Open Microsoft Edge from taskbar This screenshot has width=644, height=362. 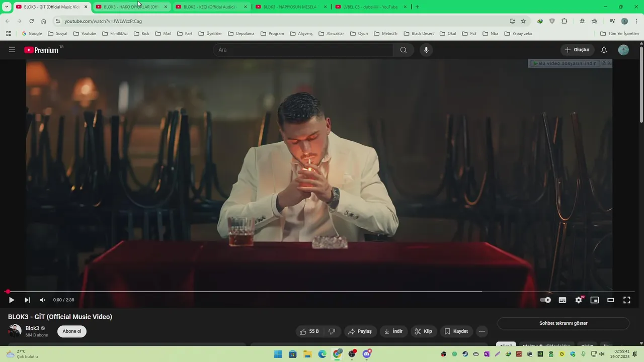(323, 354)
